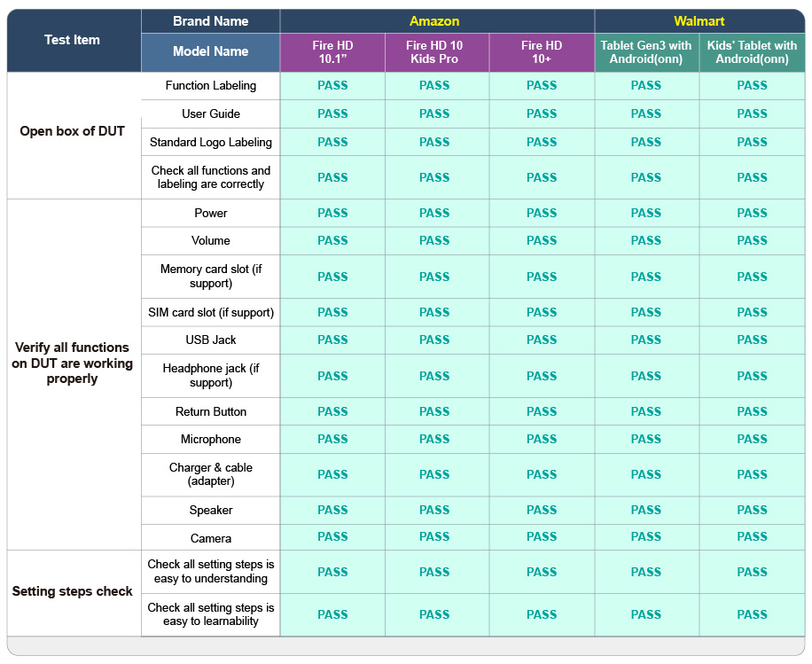Select the 'SIM card slot (if support)' label
Image resolution: width=812 pixels, height=664 pixels.
pos(211,312)
